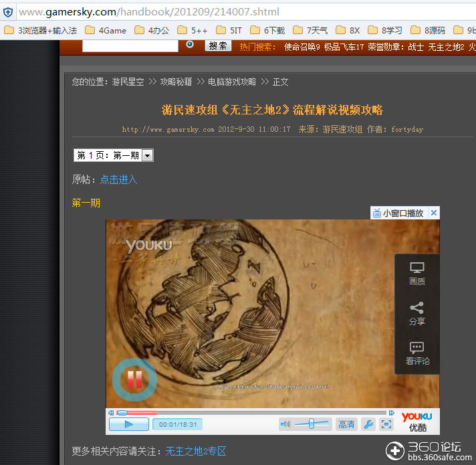Open the 3浏览器+输入法 bookmark folder
Screen dimensions: 476x465
(40, 30)
